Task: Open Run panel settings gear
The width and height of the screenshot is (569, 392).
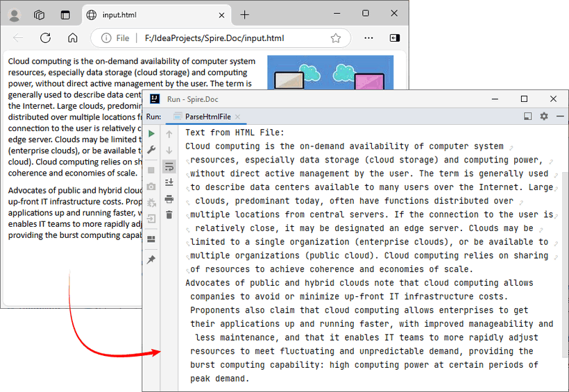Action: [544, 116]
